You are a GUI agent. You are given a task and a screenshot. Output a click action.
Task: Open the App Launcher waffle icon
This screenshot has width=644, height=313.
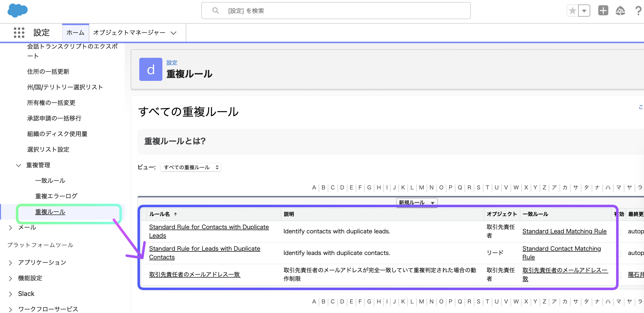(19, 32)
